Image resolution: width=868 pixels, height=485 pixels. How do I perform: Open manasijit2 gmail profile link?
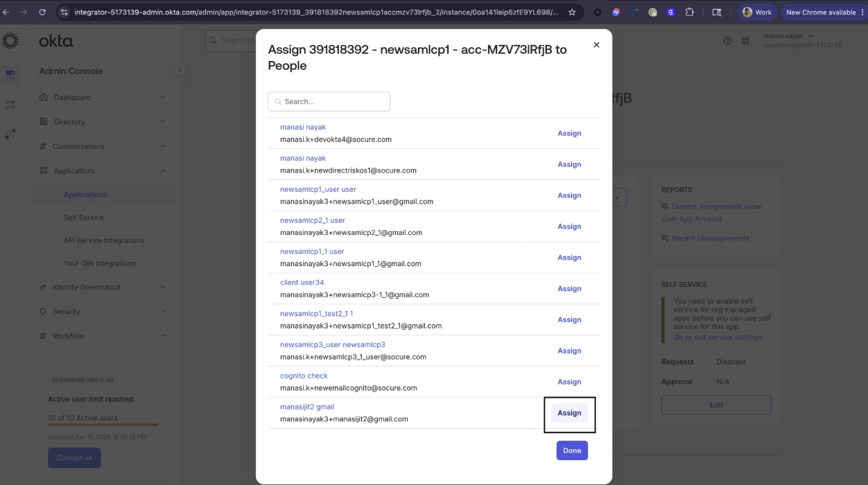(307, 407)
